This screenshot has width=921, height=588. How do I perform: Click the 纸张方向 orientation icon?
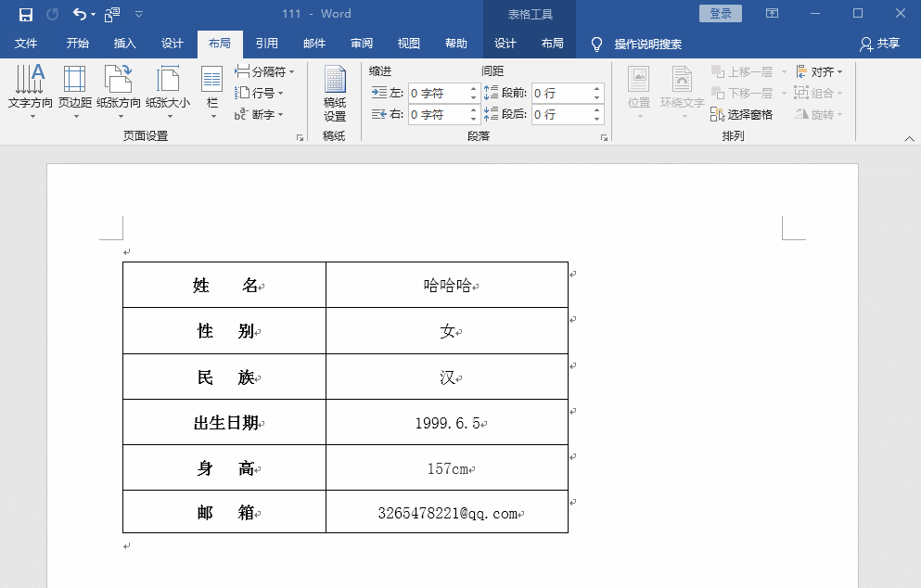point(119,88)
